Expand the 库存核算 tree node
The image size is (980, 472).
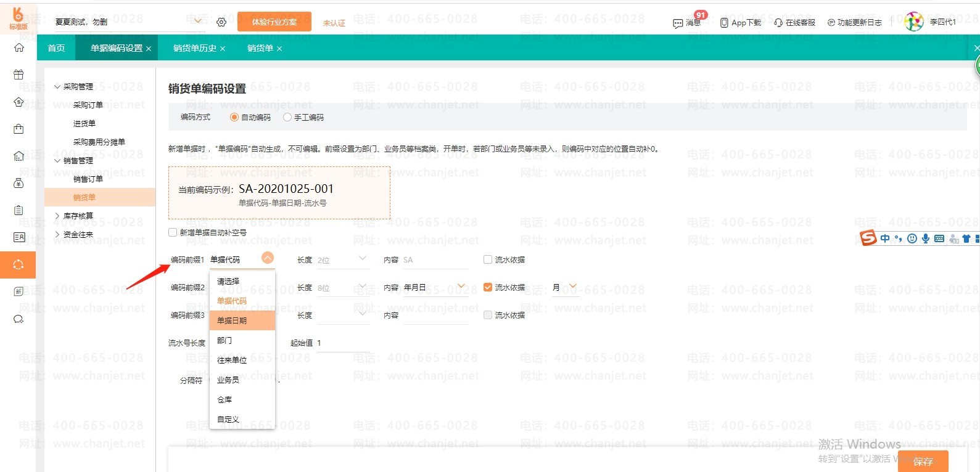point(57,216)
